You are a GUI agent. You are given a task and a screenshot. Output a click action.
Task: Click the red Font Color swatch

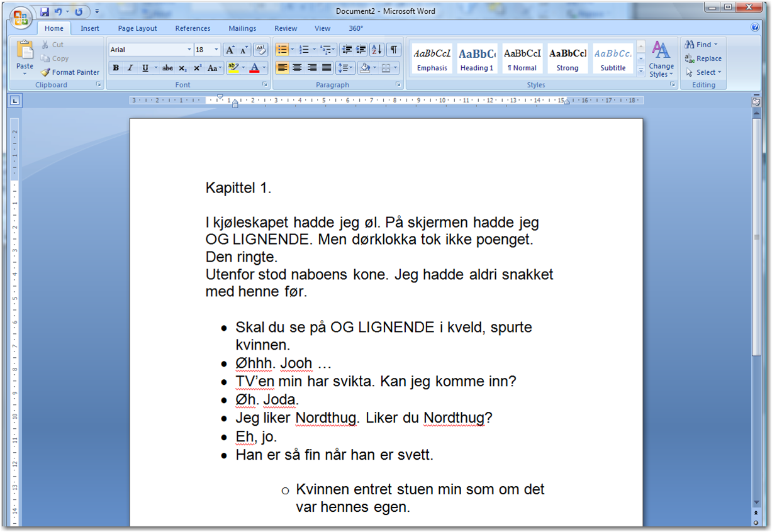[254, 67]
